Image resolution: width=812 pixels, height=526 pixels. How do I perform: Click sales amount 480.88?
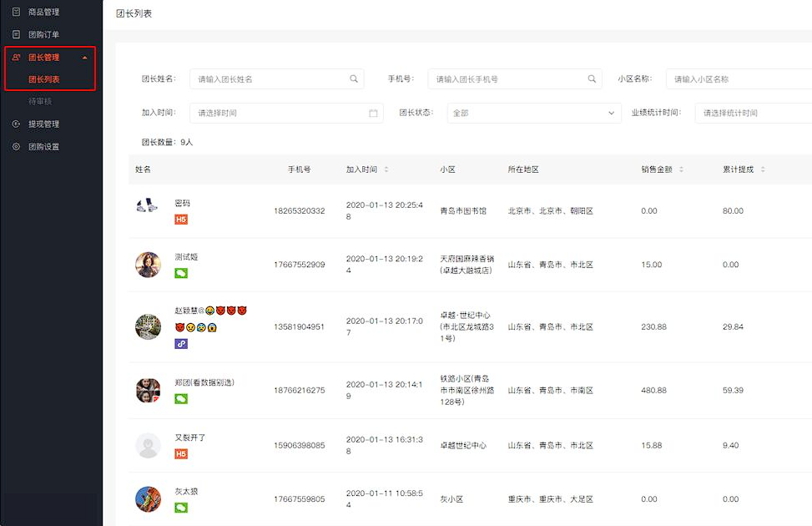coord(653,390)
